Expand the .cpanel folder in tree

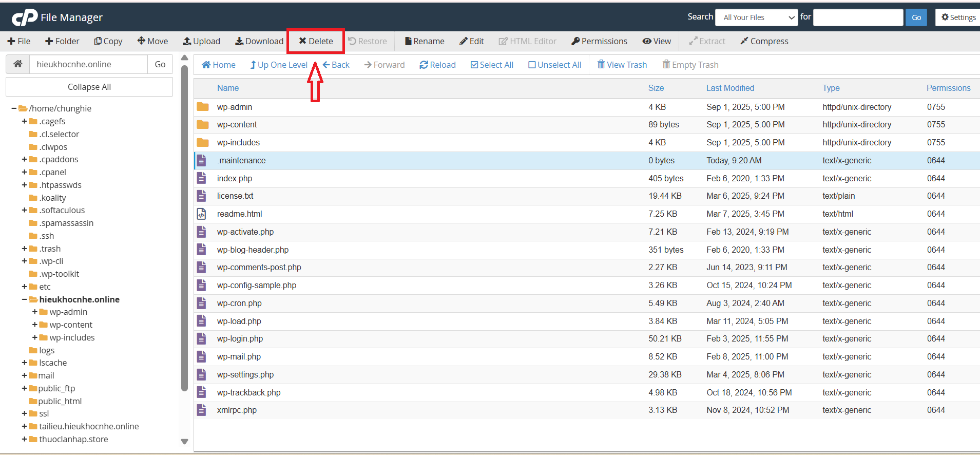click(x=24, y=172)
